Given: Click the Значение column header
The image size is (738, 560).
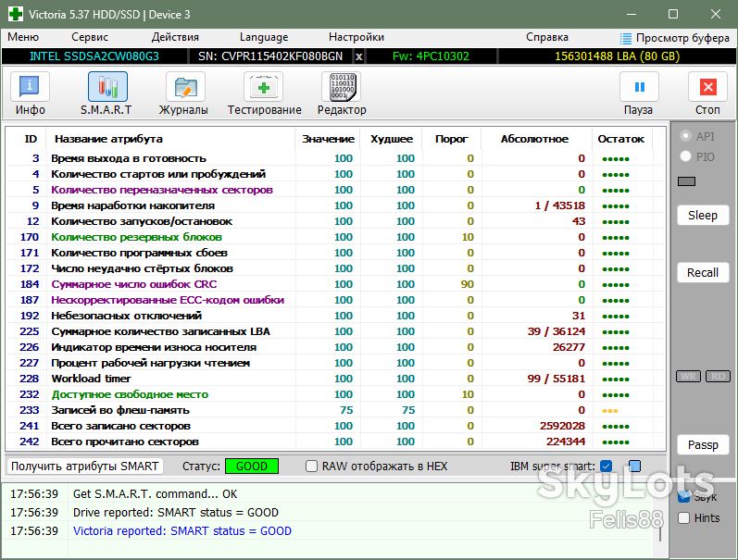Looking at the screenshot, I should pyautogui.click(x=328, y=139).
